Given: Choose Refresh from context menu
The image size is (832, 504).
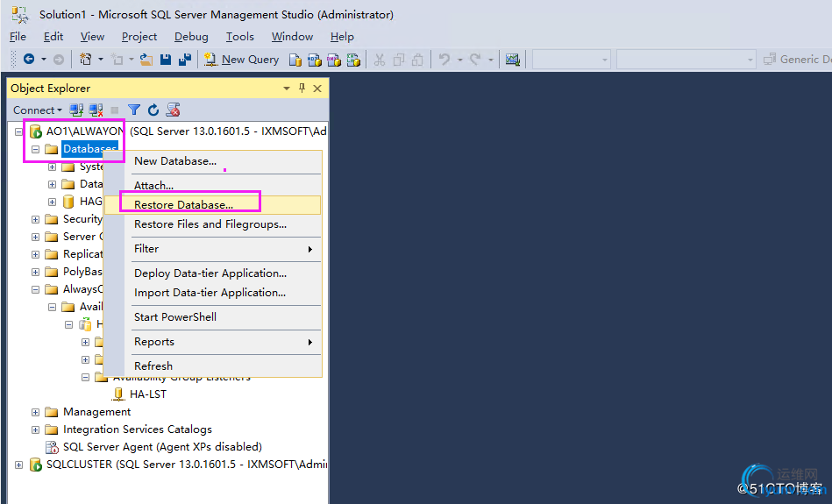Looking at the screenshot, I should coord(212,366).
